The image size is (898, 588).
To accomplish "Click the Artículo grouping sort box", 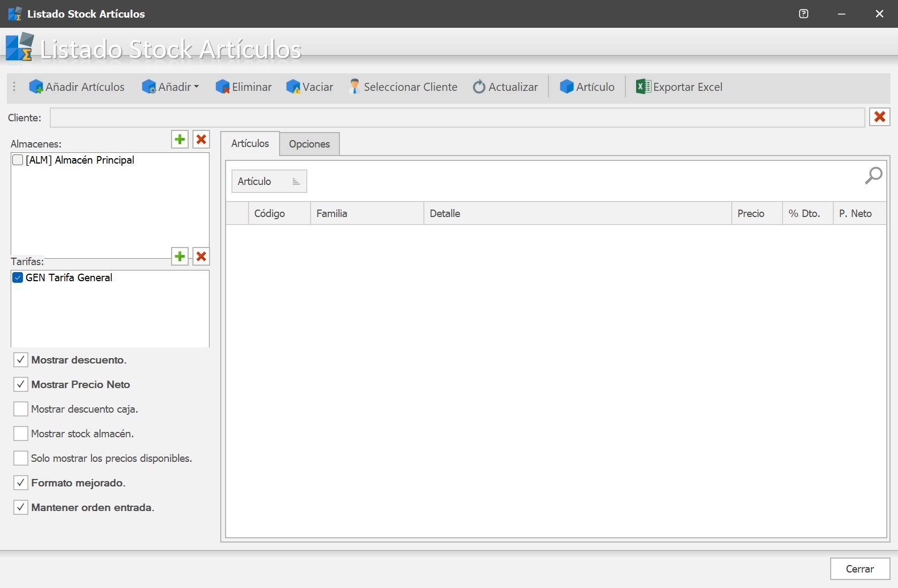I will point(269,181).
